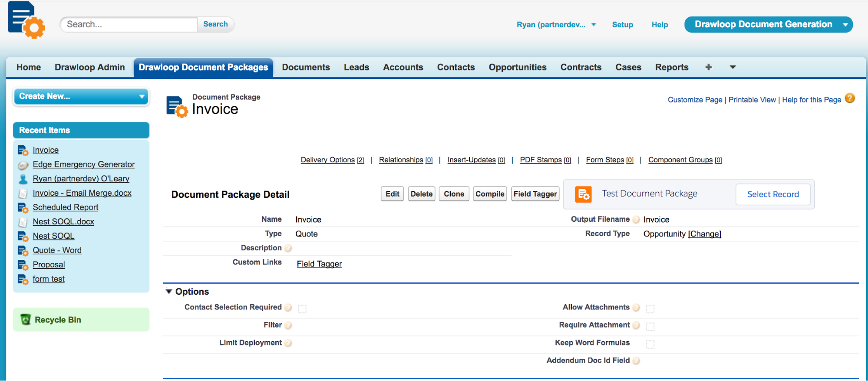Click the help bubble next to Limit Deployment
Viewport: 868px width, 381px height.
tap(288, 343)
